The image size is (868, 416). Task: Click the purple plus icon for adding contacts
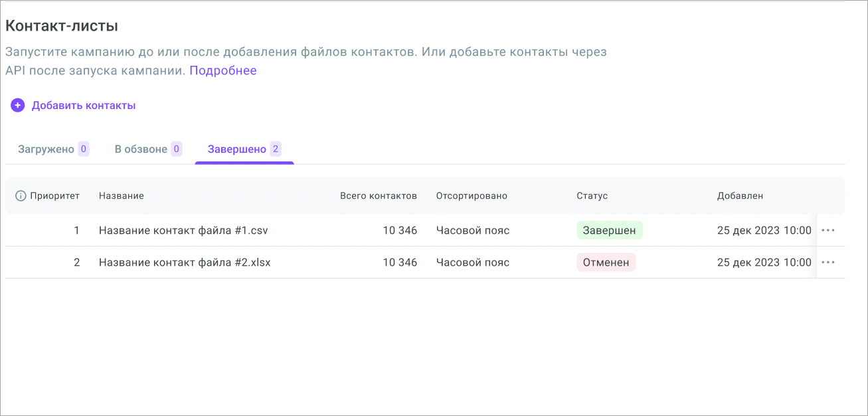pyautogui.click(x=17, y=106)
